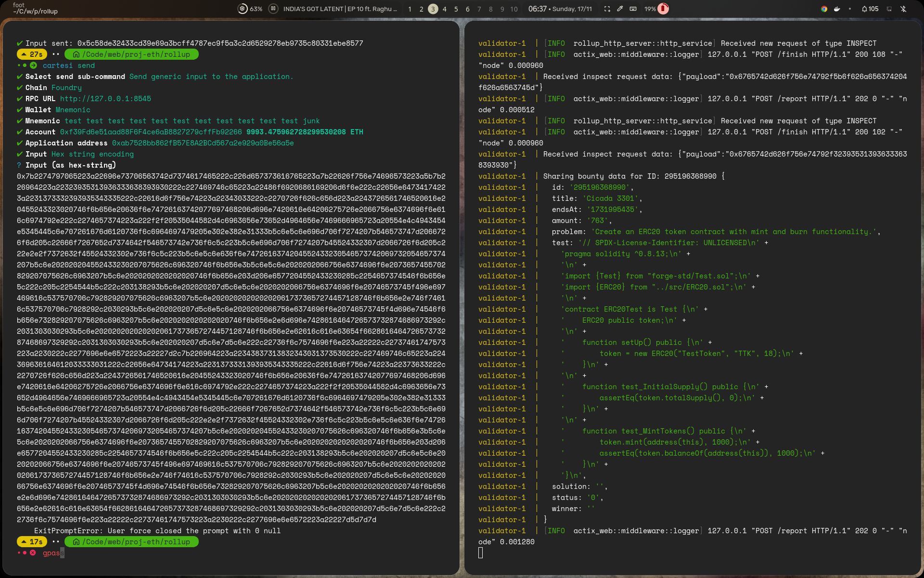
Task: Click Application address 0xab7528bb862fB57E8A2BCd567a2e929a0Be56a5e
Action: (x=203, y=143)
